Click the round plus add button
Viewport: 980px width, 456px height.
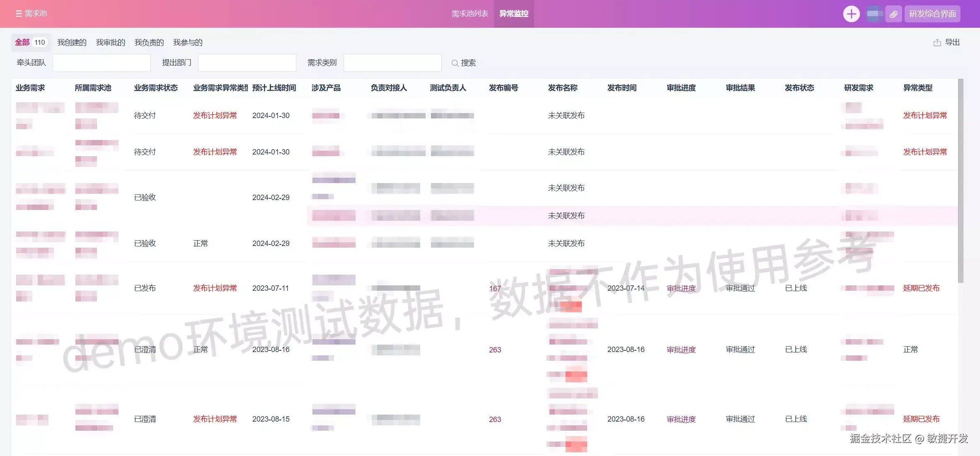pyautogui.click(x=851, y=14)
